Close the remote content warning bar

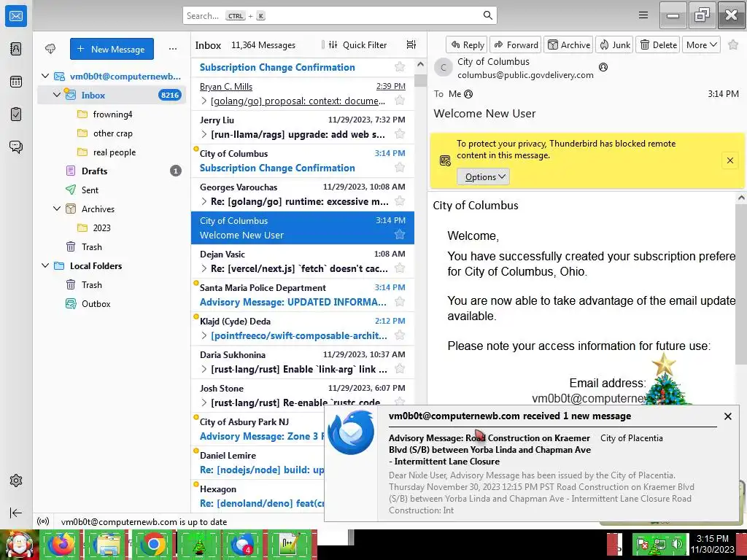[x=729, y=160]
